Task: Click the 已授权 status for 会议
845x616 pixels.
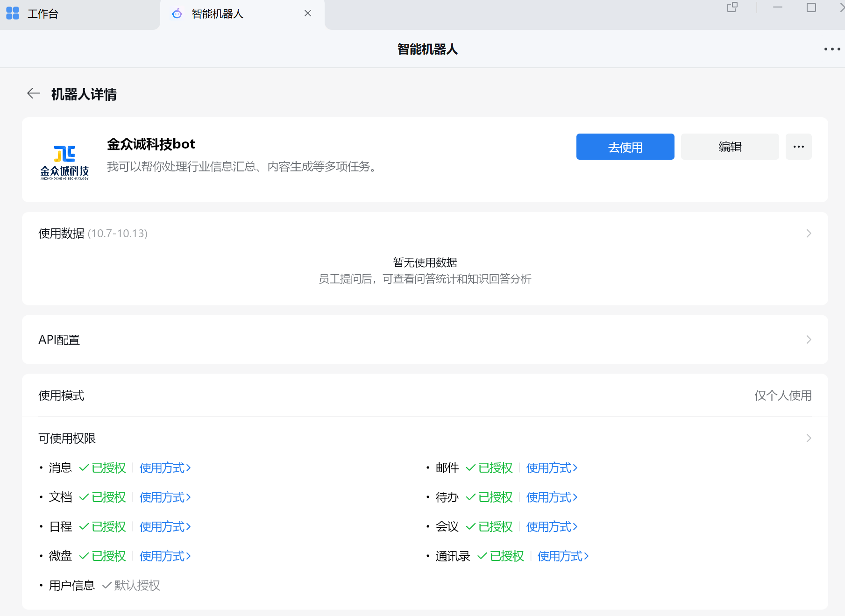Action: click(x=490, y=527)
